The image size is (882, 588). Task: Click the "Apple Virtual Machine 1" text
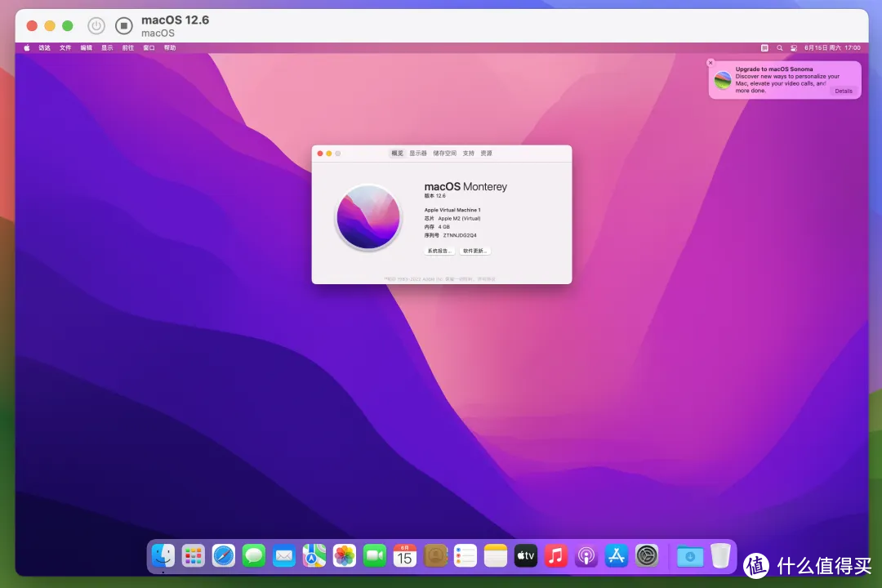[452, 210]
